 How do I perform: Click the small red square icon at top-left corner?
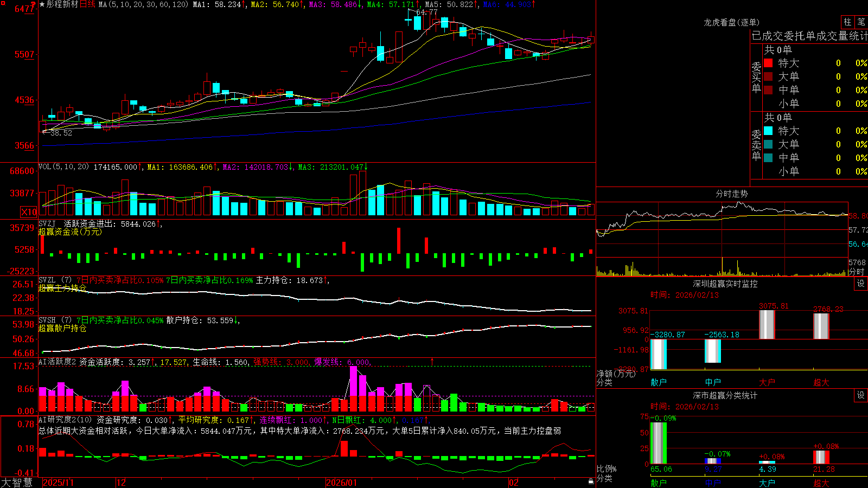[2, 2]
